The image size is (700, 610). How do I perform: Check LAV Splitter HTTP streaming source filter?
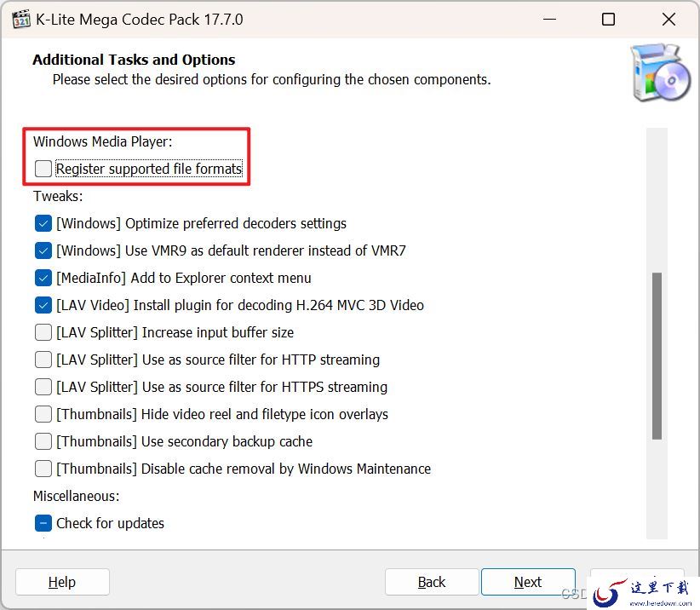(43, 360)
